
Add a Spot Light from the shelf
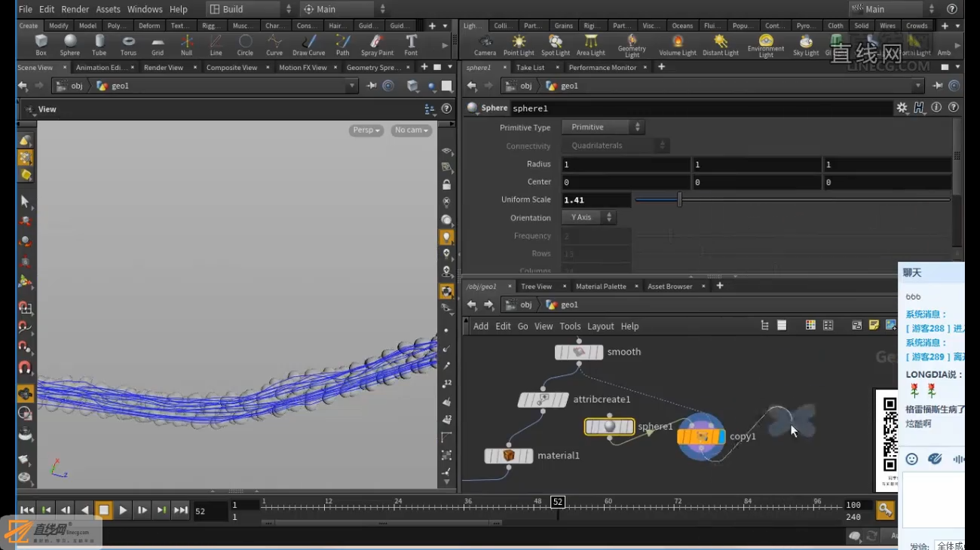pyautogui.click(x=555, y=45)
